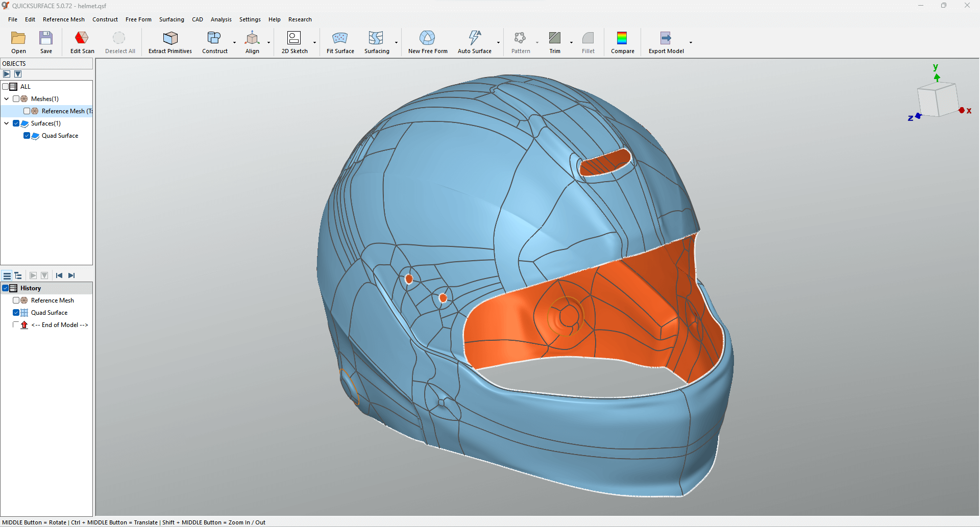Click the Deselect All icon
Image resolution: width=980 pixels, height=527 pixels.
tap(119, 38)
